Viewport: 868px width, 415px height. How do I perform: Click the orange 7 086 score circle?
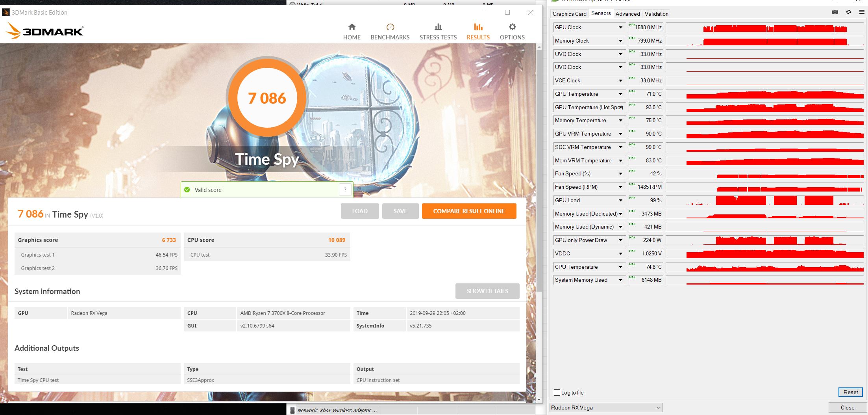267,97
